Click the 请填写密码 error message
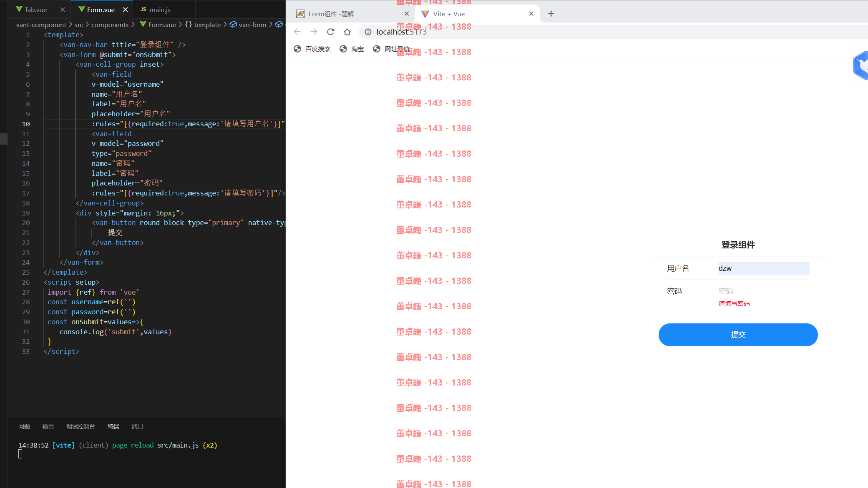Viewport: 868px width, 488px height. click(734, 303)
